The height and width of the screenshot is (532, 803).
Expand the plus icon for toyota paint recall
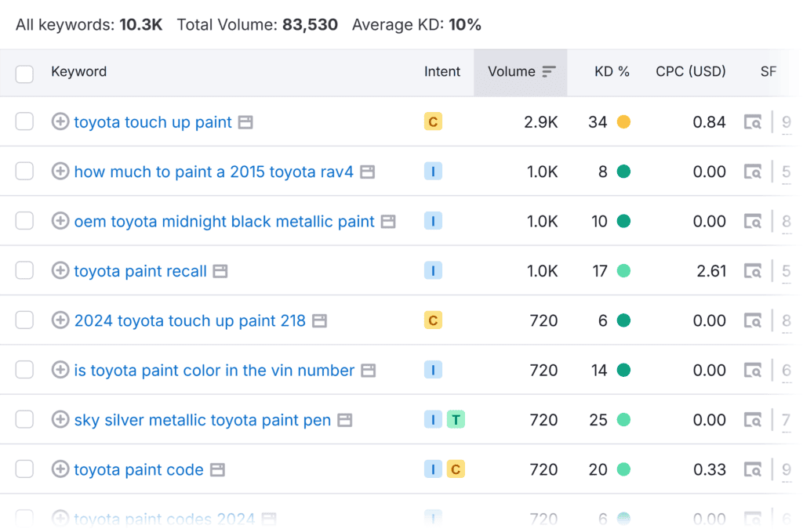[x=60, y=271]
